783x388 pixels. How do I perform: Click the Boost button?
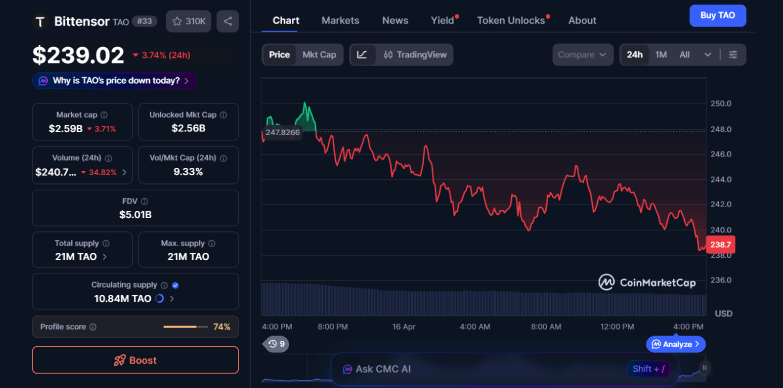135,360
